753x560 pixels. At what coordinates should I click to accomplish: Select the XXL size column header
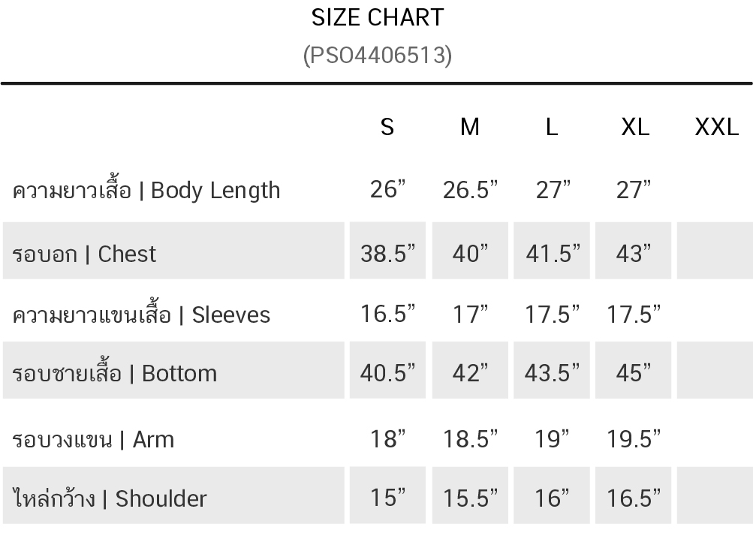pyautogui.click(x=717, y=128)
